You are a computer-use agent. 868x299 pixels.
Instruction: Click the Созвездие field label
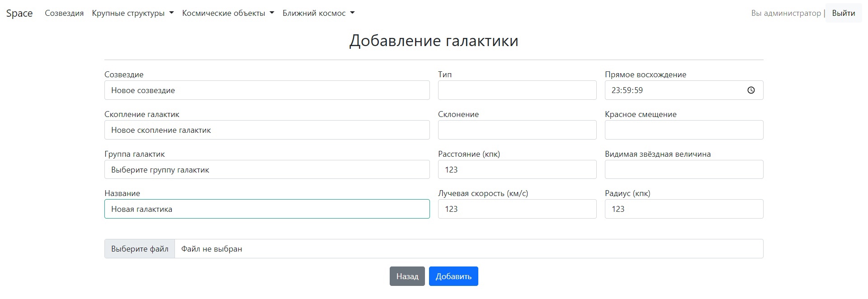(124, 75)
